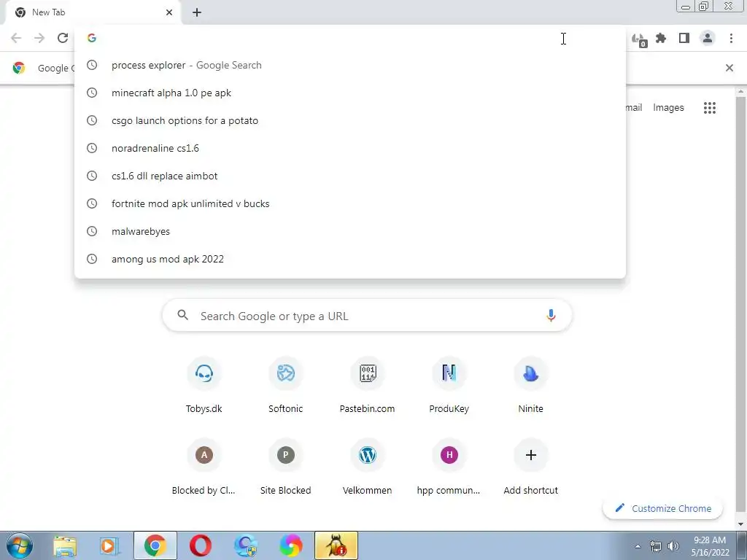Show hidden tray icons arrow
Screen dimensions: 747x560
pos(638,546)
